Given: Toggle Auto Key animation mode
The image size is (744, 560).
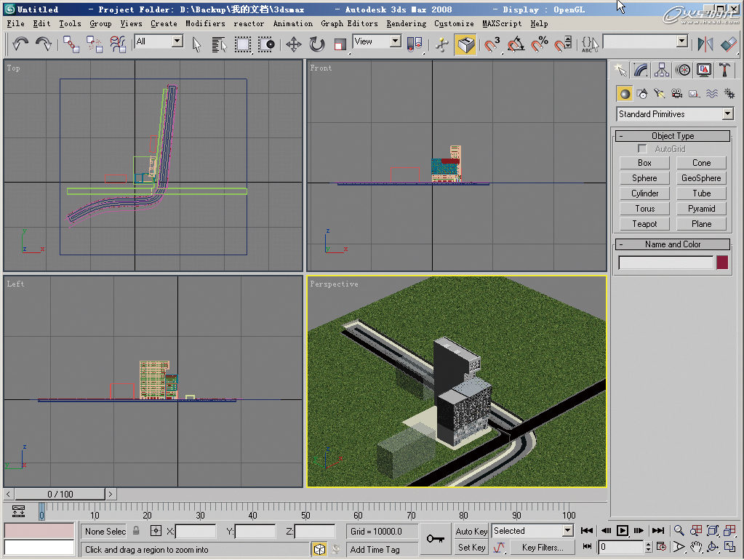Looking at the screenshot, I should 471,532.
